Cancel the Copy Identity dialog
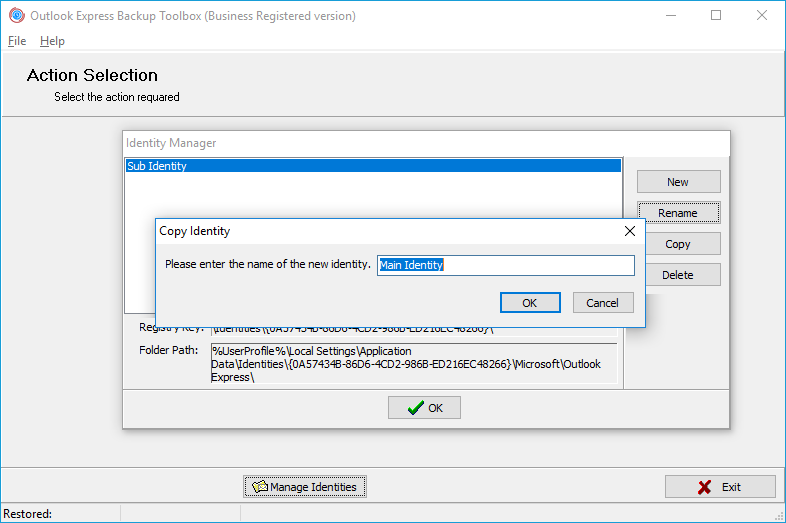The width and height of the screenshot is (786, 523). click(x=602, y=303)
